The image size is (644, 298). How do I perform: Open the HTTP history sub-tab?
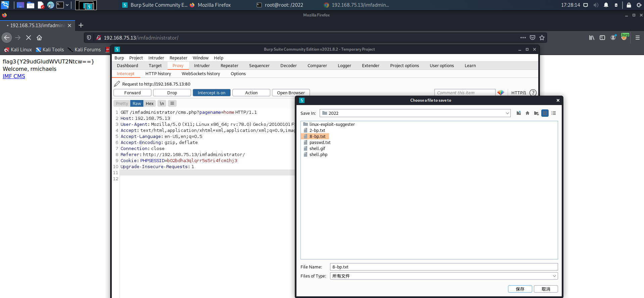pos(158,73)
